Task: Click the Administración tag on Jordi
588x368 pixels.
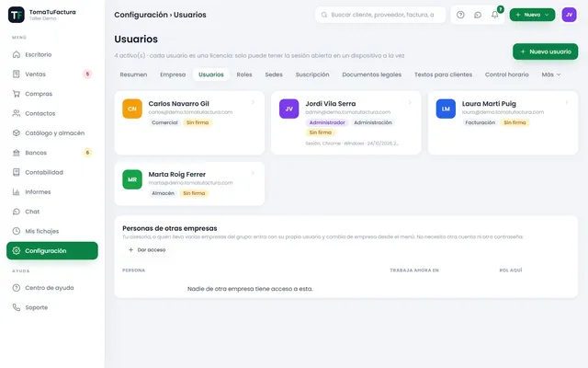Action: click(x=373, y=122)
